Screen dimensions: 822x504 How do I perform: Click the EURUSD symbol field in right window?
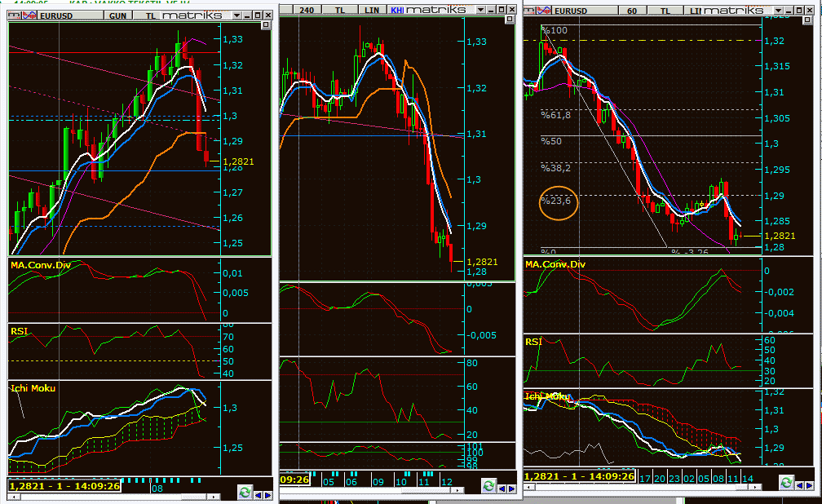(x=584, y=11)
